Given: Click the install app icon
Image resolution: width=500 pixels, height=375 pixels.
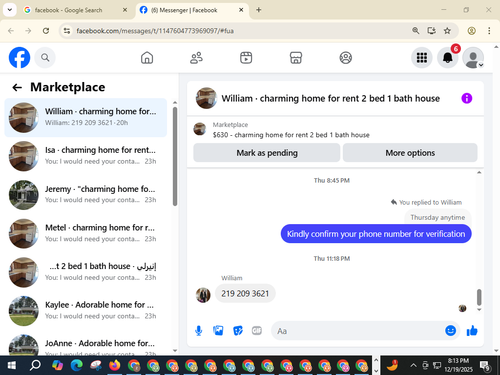Looking at the screenshot, I should [x=431, y=31].
